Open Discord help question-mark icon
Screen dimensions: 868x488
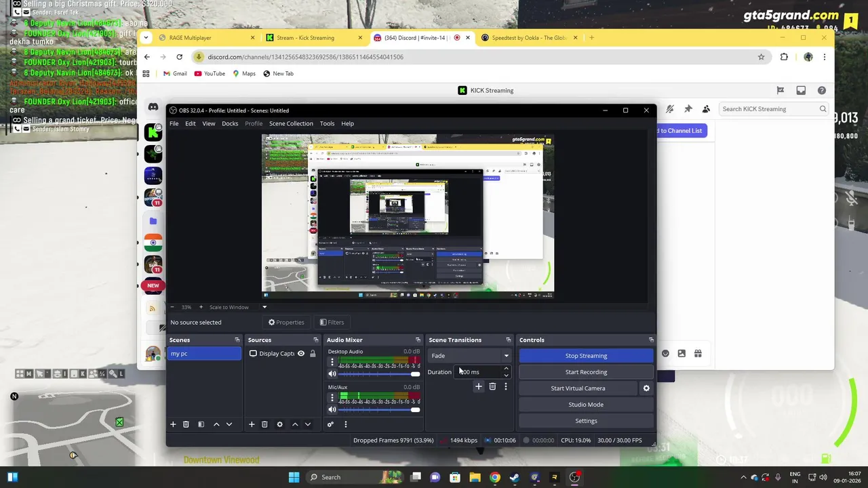click(x=821, y=90)
